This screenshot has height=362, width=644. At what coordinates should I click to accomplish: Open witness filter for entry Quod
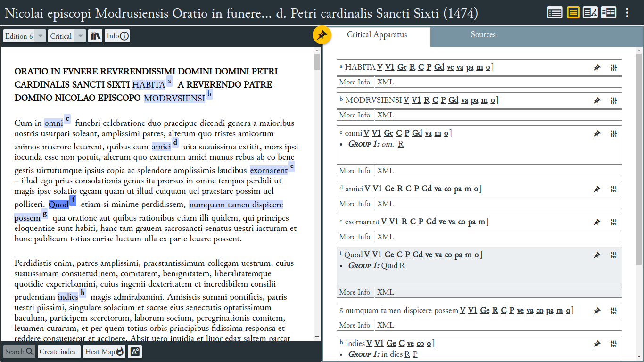pyautogui.click(x=613, y=255)
